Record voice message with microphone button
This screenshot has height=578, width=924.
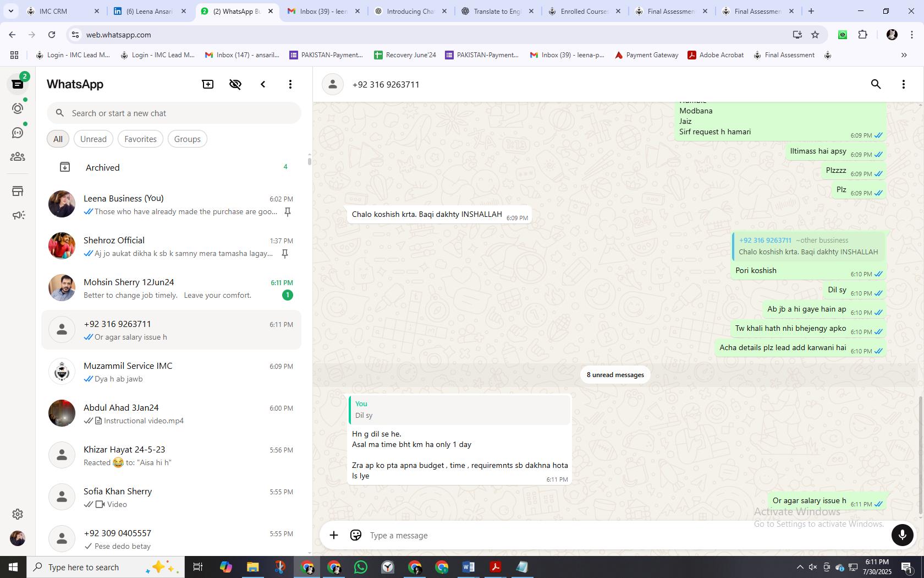(903, 535)
